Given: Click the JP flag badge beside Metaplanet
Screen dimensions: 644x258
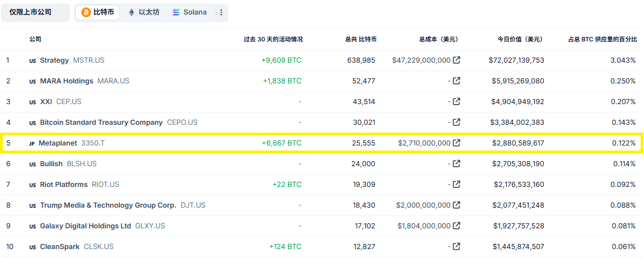Looking at the screenshot, I should pos(32,143).
